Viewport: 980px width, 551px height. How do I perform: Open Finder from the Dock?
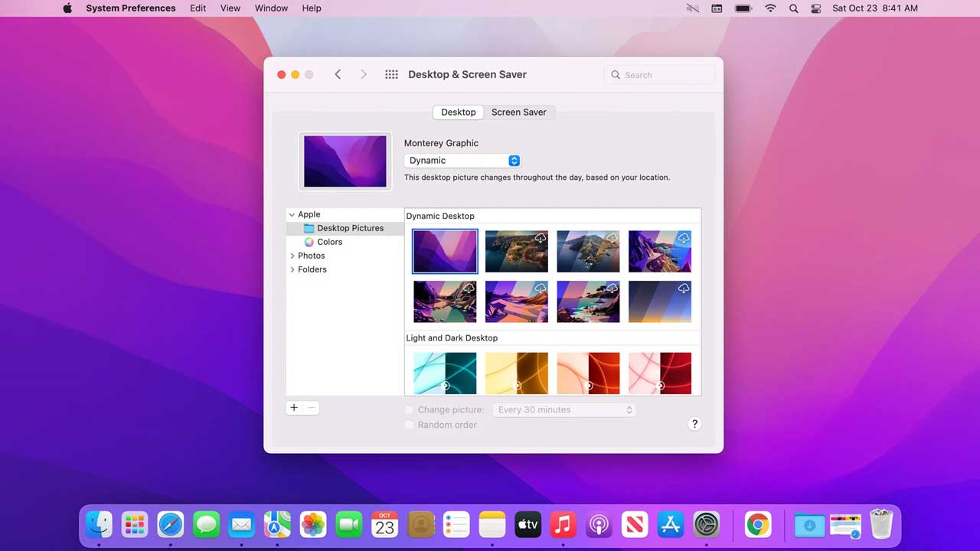[x=99, y=524]
